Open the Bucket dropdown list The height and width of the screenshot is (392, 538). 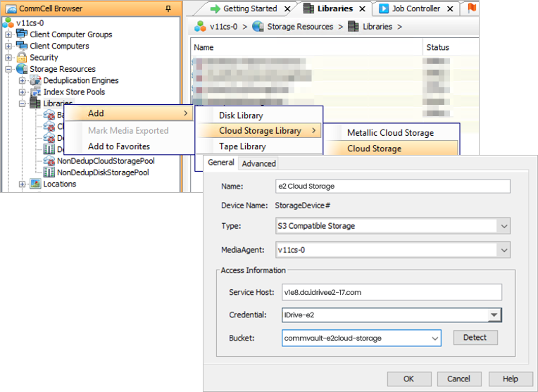[x=434, y=338]
